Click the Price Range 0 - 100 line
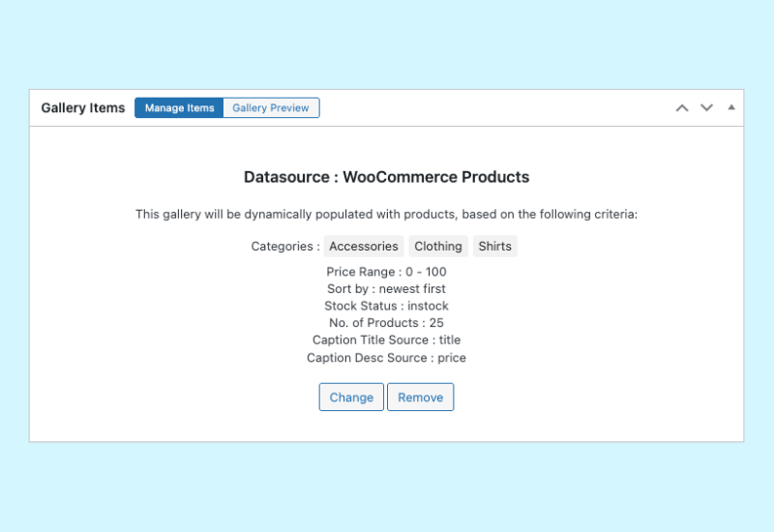774x532 pixels. tap(386, 272)
